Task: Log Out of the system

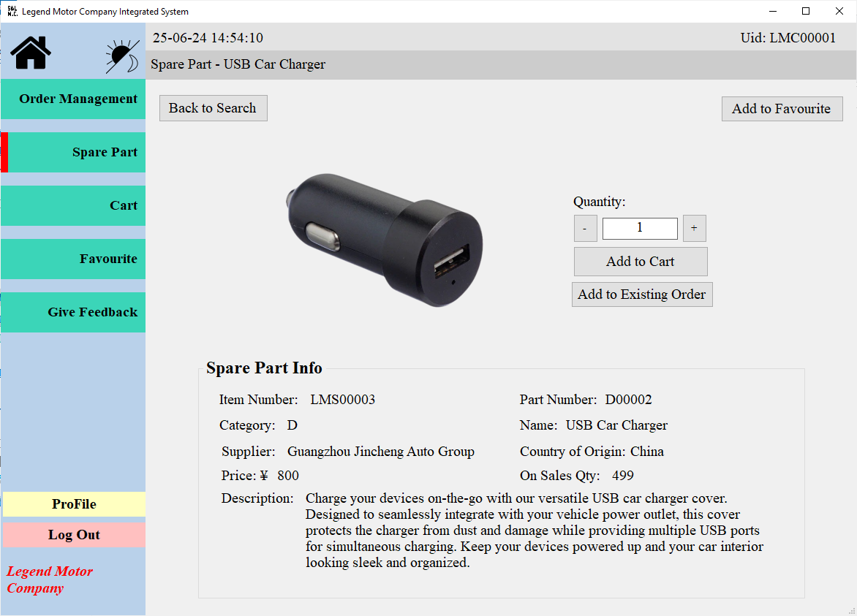Action: pyautogui.click(x=74, y=534)
